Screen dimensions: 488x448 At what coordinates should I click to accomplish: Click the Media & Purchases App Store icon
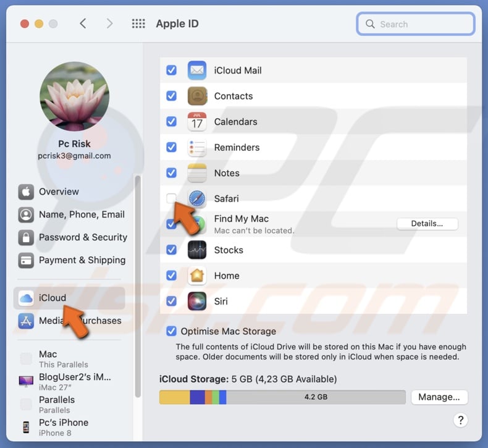[26, 321]
